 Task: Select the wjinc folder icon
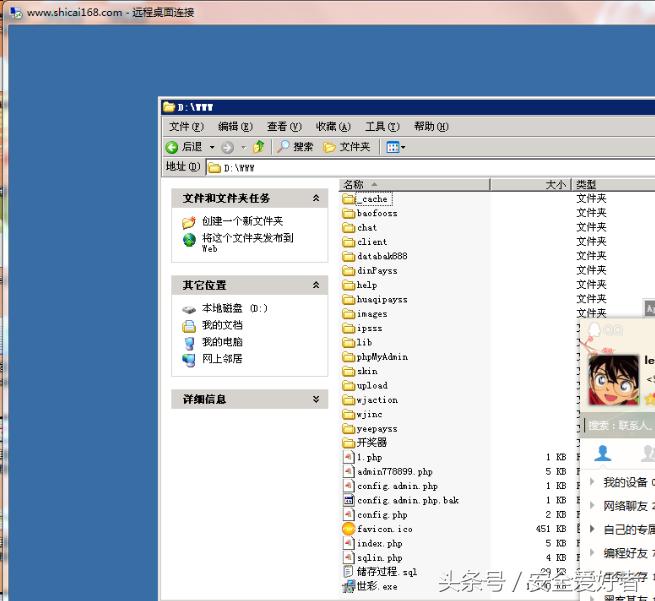[348, 414]
